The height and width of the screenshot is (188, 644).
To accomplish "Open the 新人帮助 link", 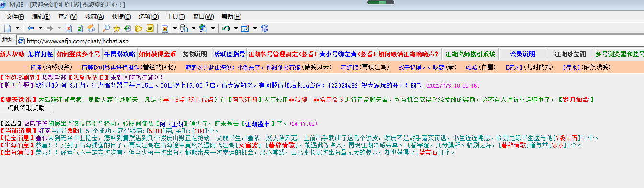I will click(x=12, y=54).
